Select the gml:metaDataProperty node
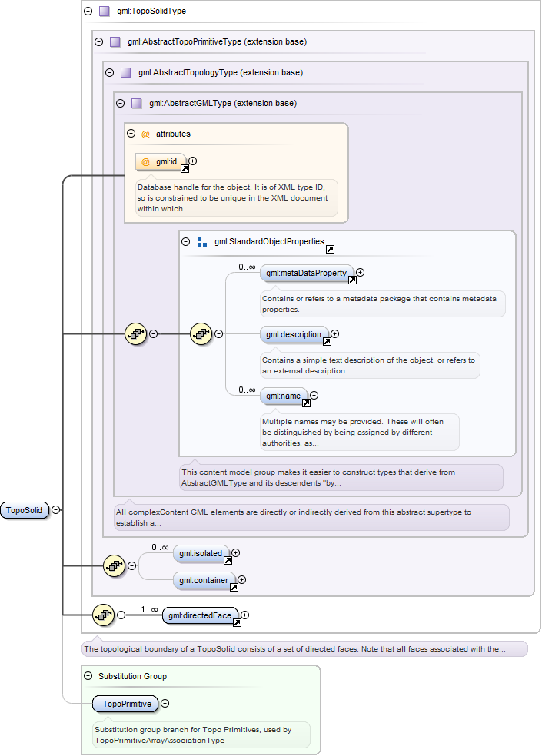This screenshot has height=756, width=542. (307, 274)
